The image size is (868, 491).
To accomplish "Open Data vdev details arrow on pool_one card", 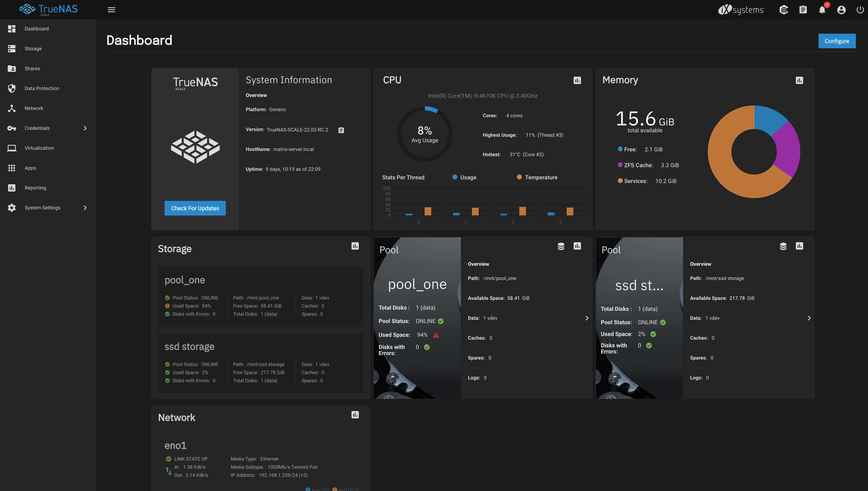I will [587, 318].
